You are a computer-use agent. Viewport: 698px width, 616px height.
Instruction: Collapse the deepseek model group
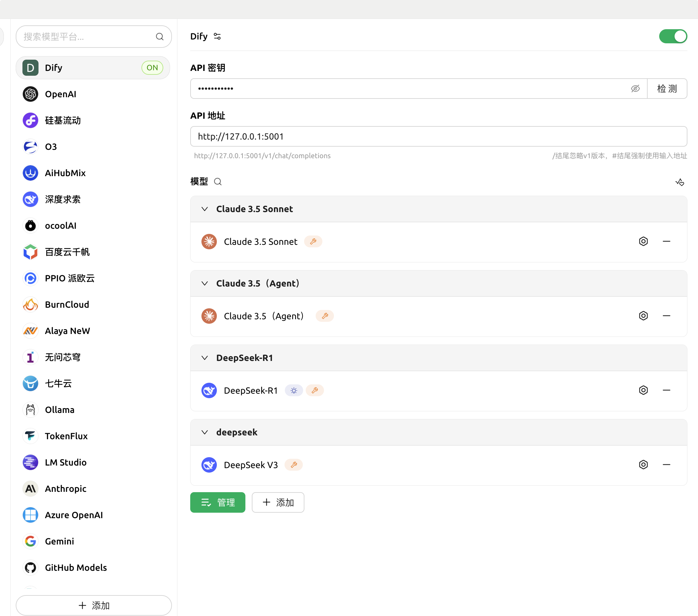[x=205, y=432]
